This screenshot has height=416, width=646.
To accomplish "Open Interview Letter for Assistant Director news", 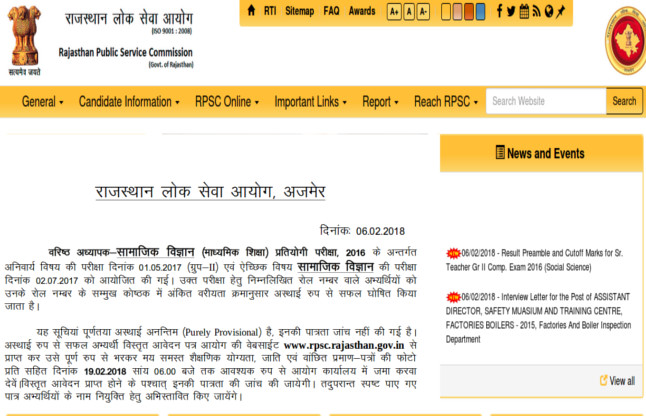I will 538,318.
